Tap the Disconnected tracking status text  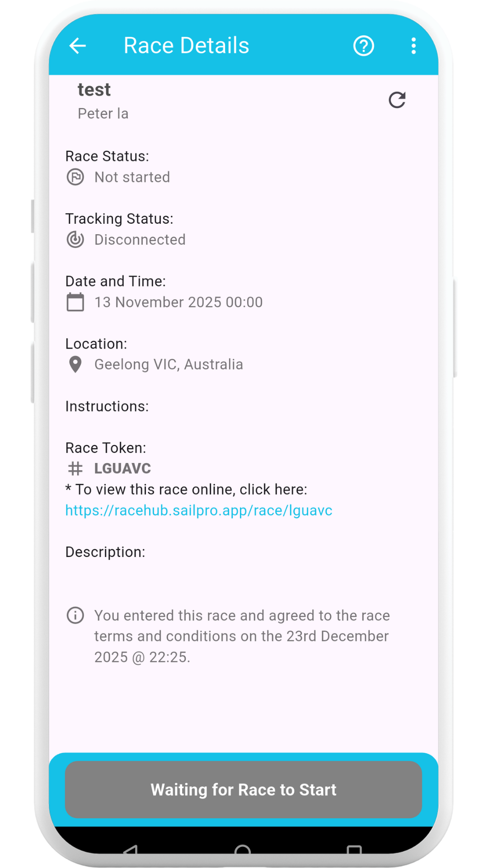pyautogui.click(x=140, y=240)
